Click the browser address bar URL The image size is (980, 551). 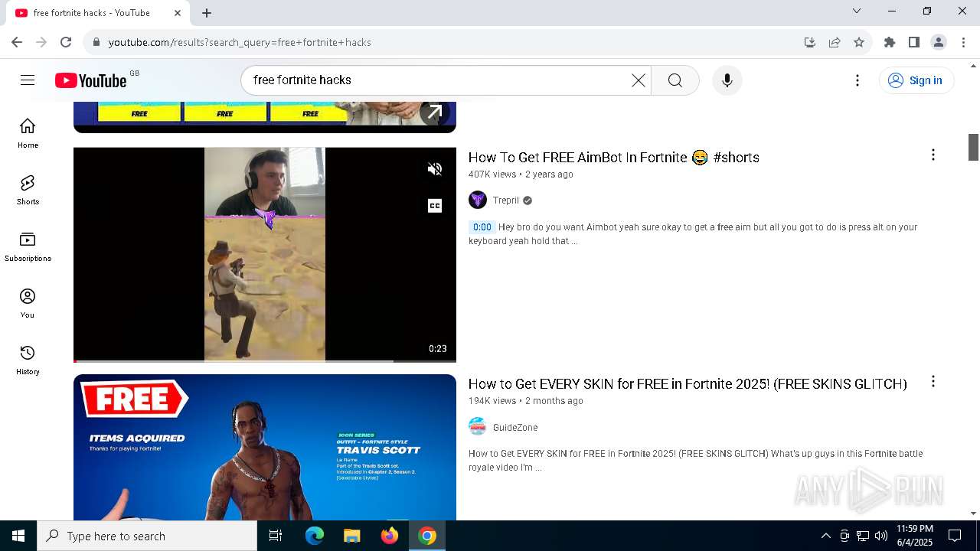click(240, 42)
